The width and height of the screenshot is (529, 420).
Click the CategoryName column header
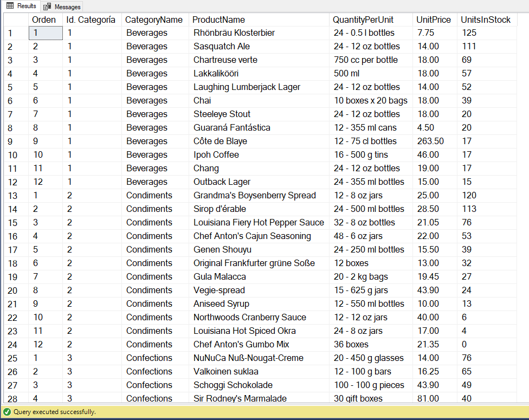click(155, 20)
